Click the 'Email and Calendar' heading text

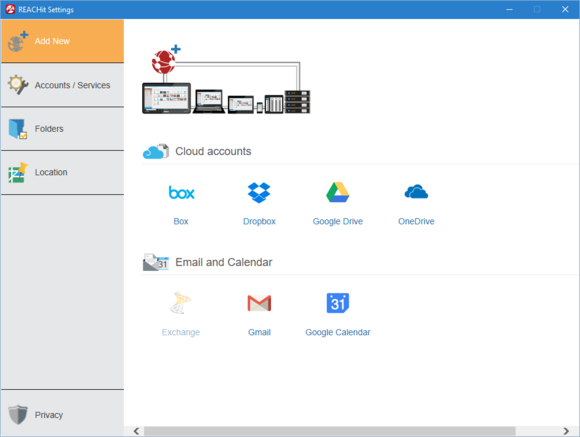[x=224, y=262]
